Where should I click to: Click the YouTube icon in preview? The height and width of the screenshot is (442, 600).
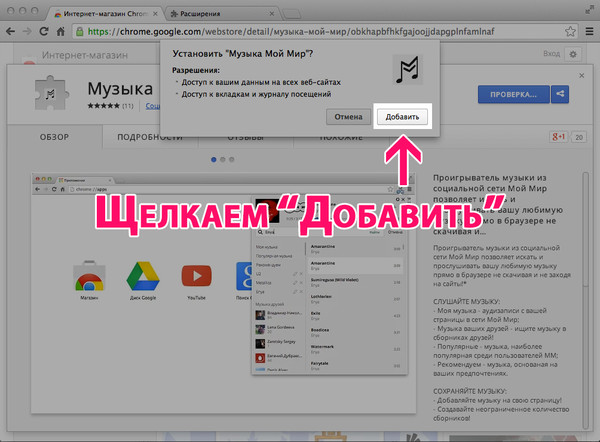tap(196, 276)
